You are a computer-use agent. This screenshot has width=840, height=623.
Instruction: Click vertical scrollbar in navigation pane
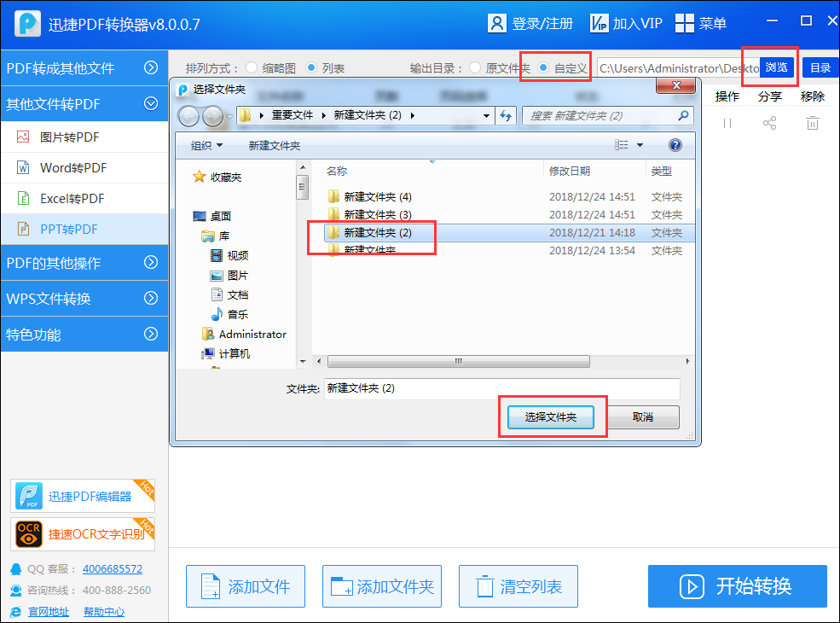pyautogui.click(x=303, y=187)
